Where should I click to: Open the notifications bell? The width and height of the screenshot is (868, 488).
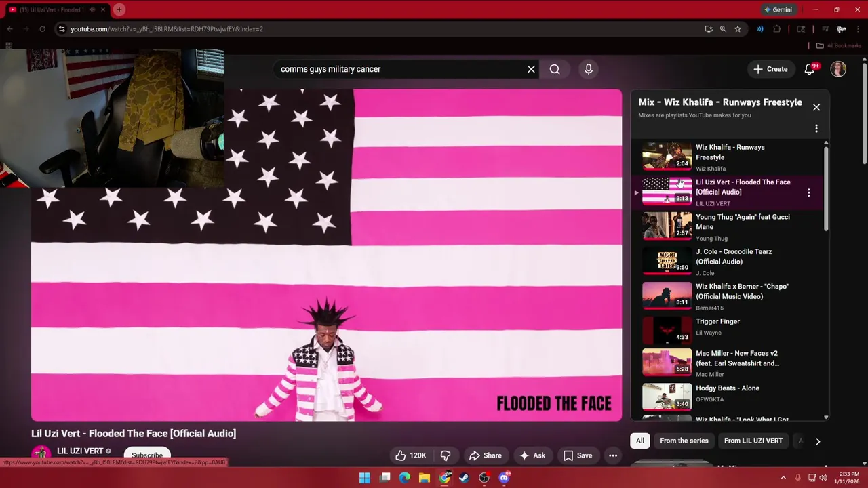pyautogui.click(x=810, y=69)
